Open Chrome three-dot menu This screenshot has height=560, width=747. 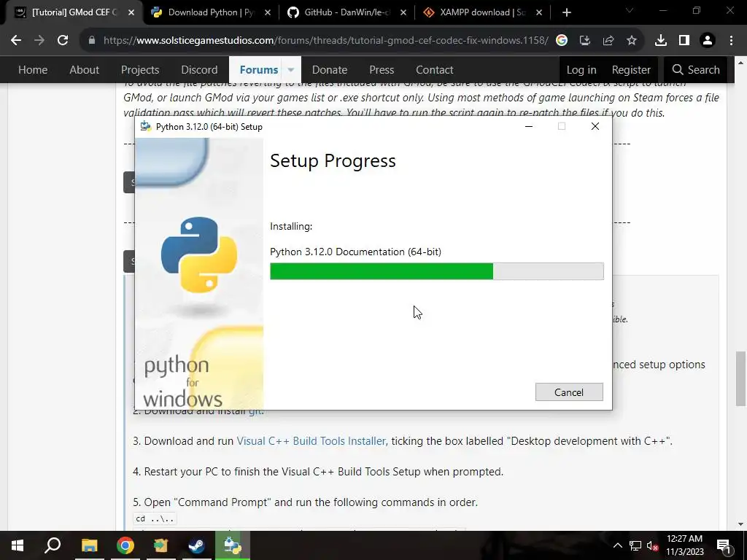pyautogui.click(x=731, y=41)
